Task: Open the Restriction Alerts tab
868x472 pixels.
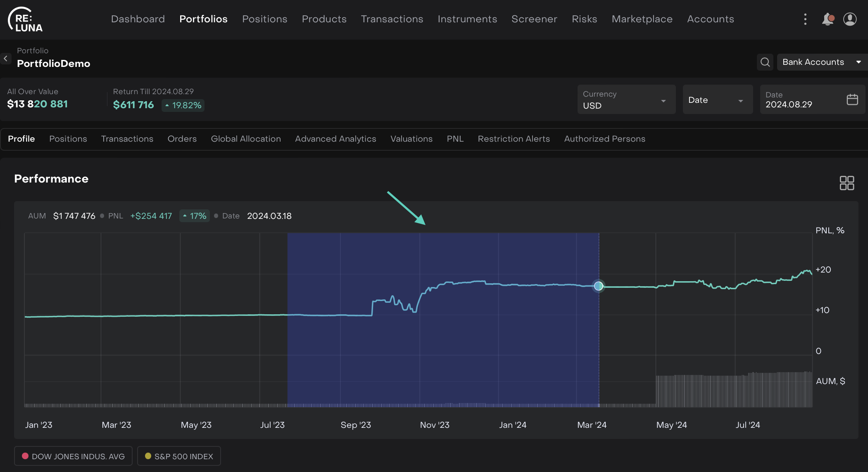Action: [x=514, y=139]
